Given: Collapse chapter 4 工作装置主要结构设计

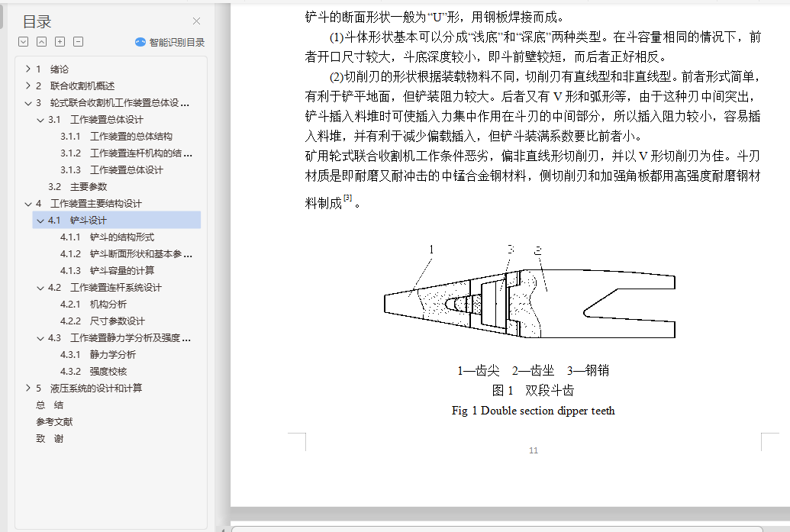Looking at the screenshot, I should pyautogui.click(x=28, y=204).
